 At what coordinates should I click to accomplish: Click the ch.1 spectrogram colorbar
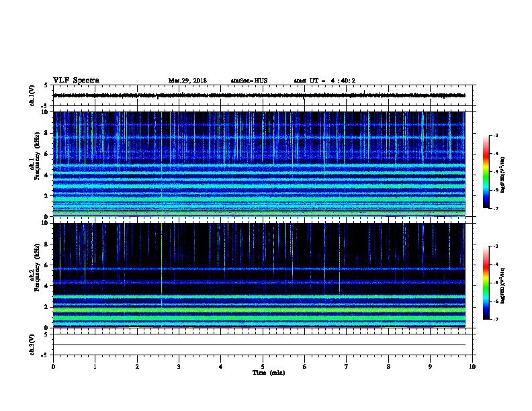[486, 172]
